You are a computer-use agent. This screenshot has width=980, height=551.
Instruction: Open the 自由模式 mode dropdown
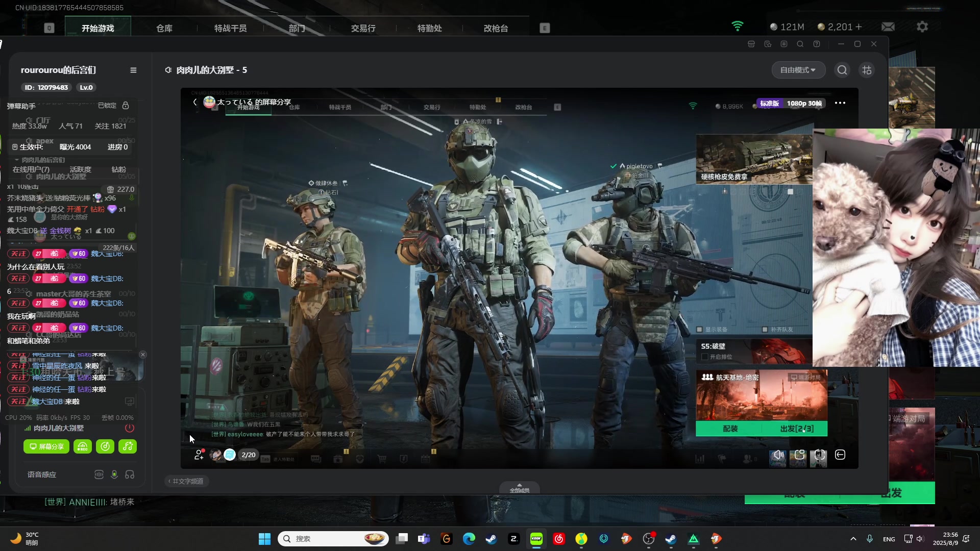(x=798, y=70)
